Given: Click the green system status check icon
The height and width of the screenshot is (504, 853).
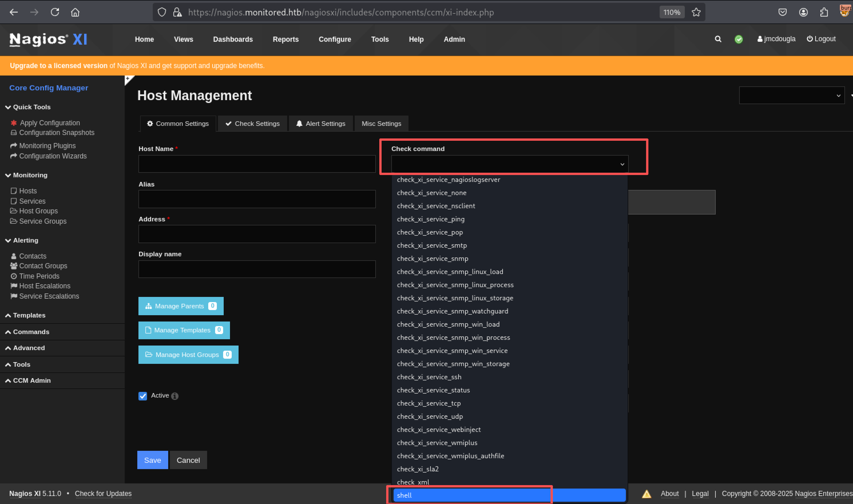Looking at the screenshot, I should tap(738, 39).
